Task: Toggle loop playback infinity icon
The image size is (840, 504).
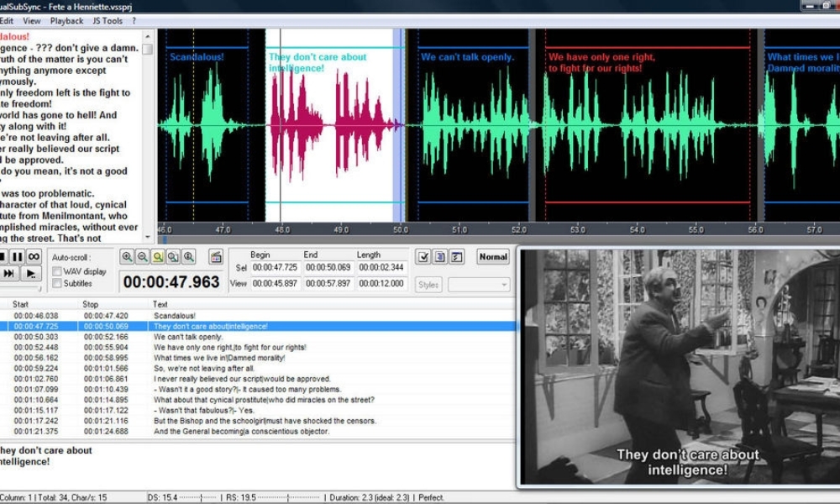Action: pos(34,256)
